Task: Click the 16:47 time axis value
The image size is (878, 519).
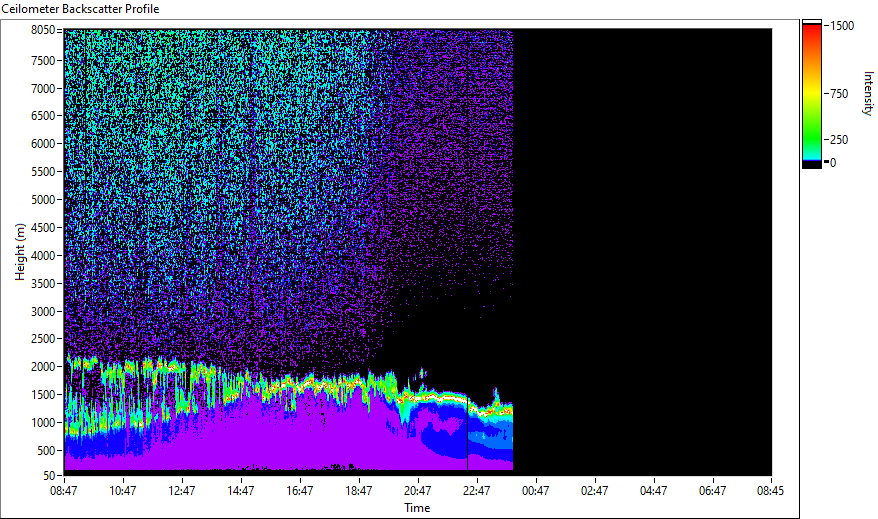Action: point(300,491)
